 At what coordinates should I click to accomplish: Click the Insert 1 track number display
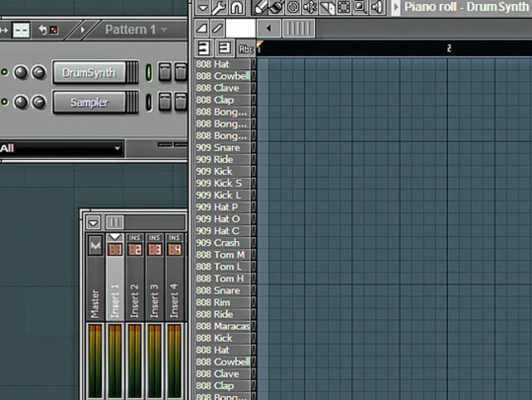tap(115, 250)
